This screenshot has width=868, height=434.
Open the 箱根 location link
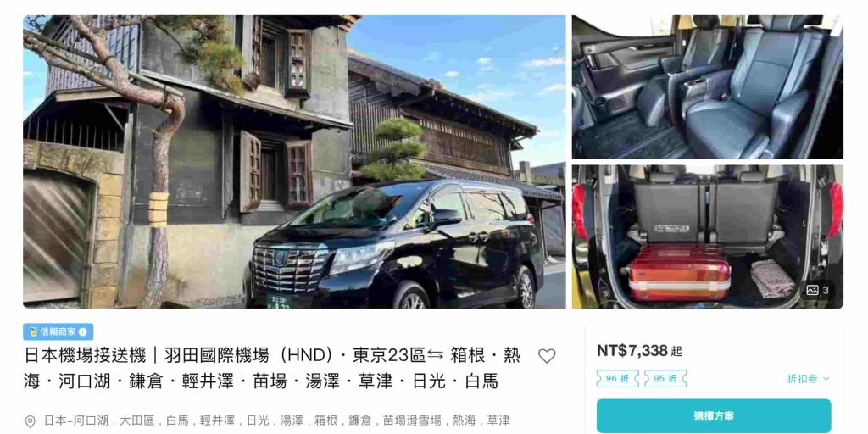324,420
